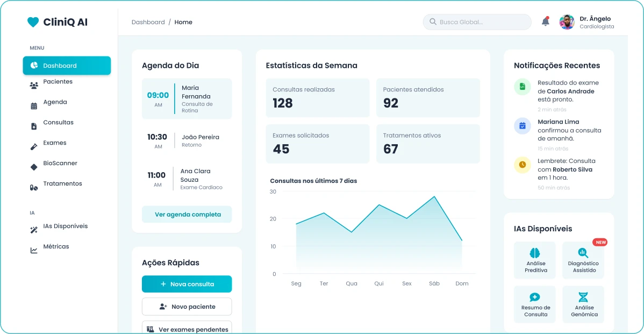This screenshot has height=334, width=644.
Task: Click the Ver agenda completa button
Action: (x=187, y=214)
